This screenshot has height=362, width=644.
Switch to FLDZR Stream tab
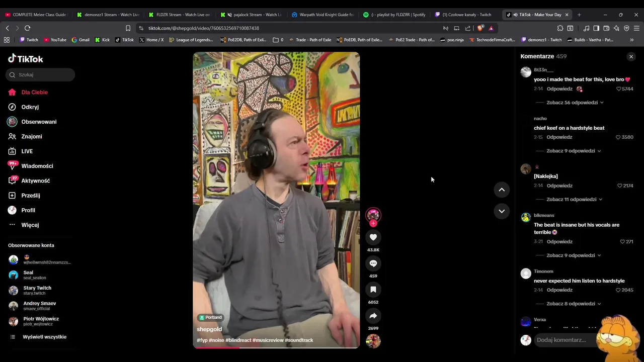pyautogui.click(x=180, y=15)
